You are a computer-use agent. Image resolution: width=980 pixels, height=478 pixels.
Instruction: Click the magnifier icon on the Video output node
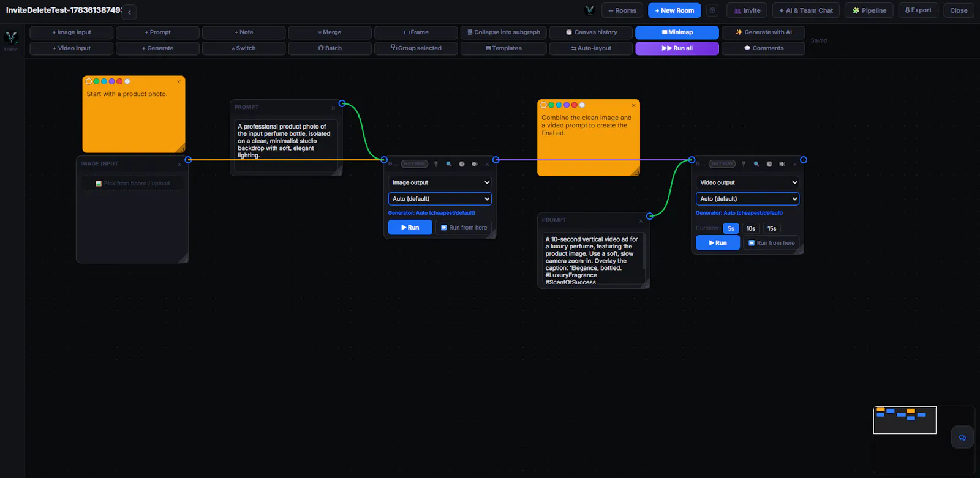756,164
